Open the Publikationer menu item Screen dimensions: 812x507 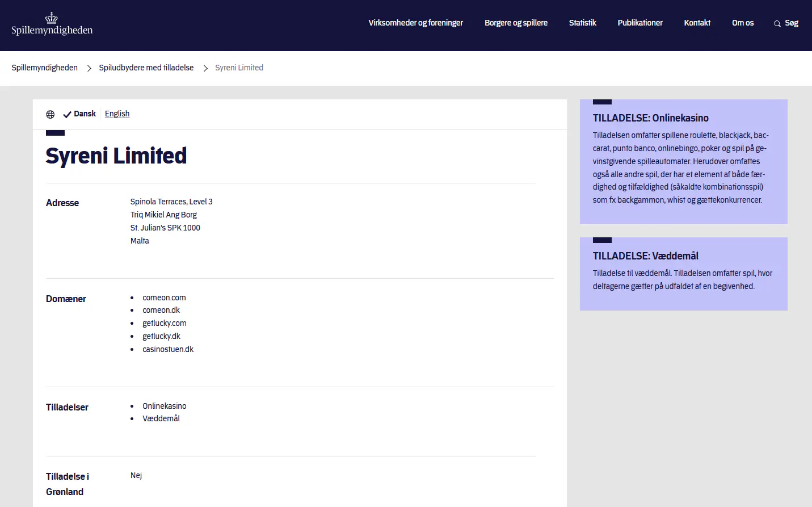[x=640, y=23]
